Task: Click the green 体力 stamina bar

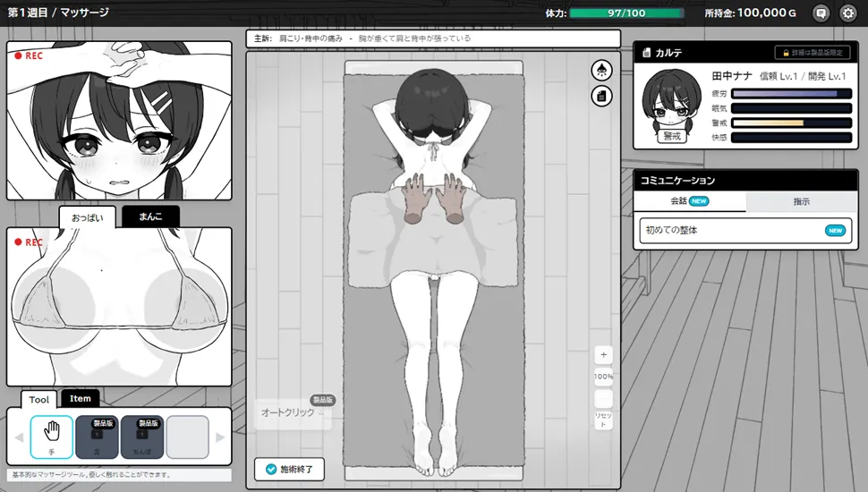Action: click(626, 13)
